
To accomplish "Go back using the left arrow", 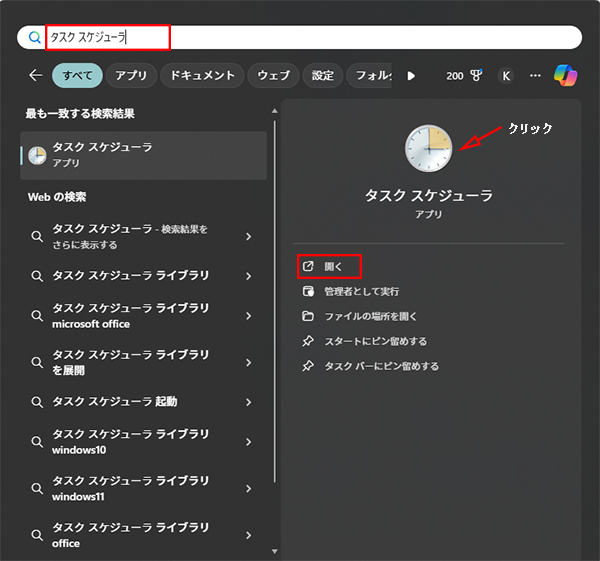I will coord(36,75).
